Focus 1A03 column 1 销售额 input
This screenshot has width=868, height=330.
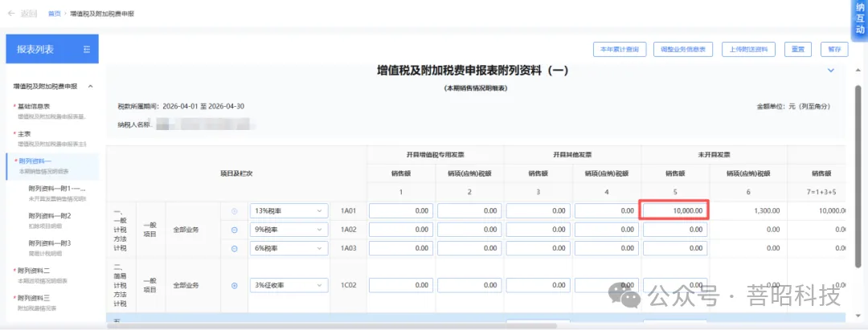coord(401,248)
